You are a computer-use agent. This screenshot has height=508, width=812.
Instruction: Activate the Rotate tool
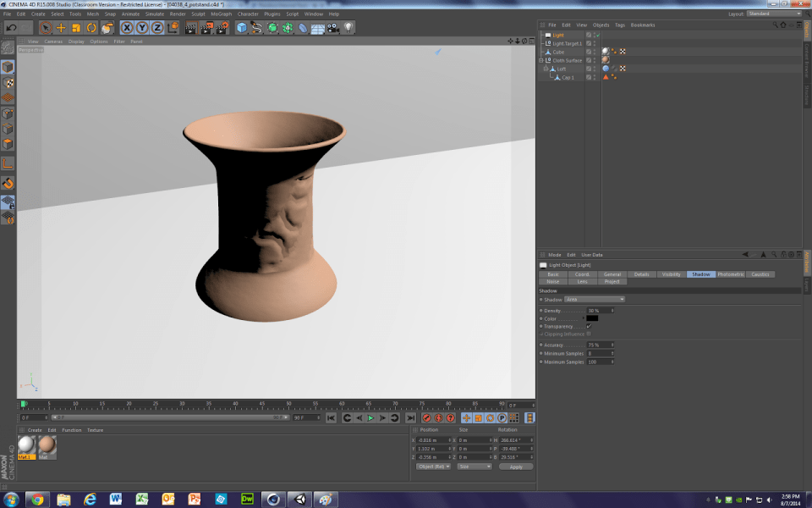tap(91, 28)
